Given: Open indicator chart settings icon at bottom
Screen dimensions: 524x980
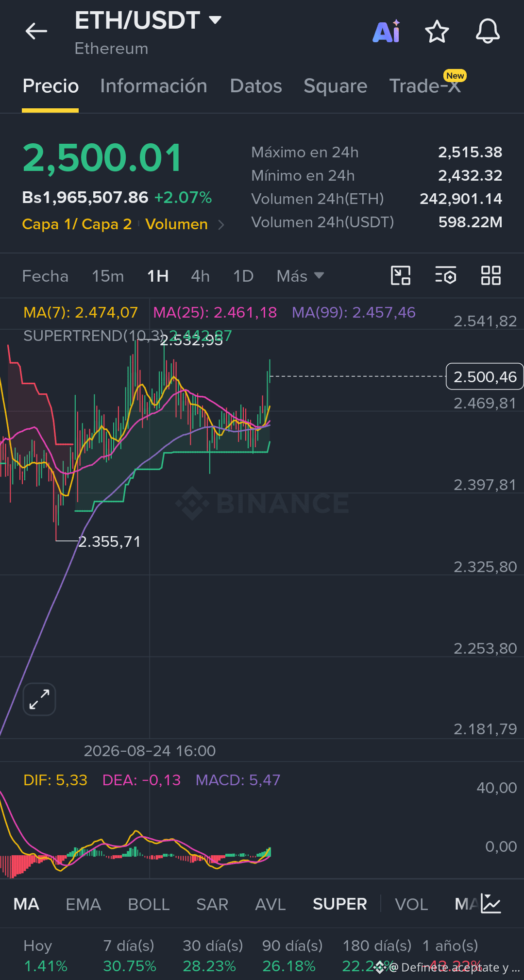Looking at the screenshot, I should (491, 904).
